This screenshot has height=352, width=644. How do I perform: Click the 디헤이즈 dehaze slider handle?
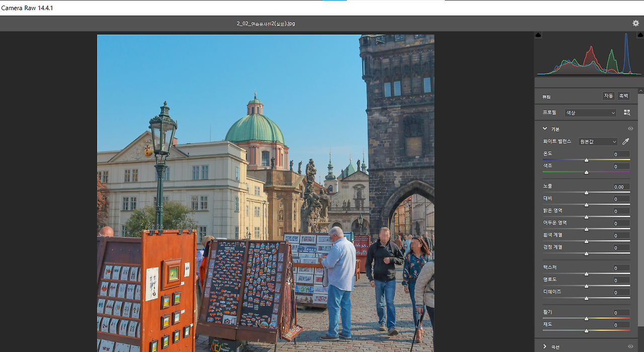(x=586, y=299)
